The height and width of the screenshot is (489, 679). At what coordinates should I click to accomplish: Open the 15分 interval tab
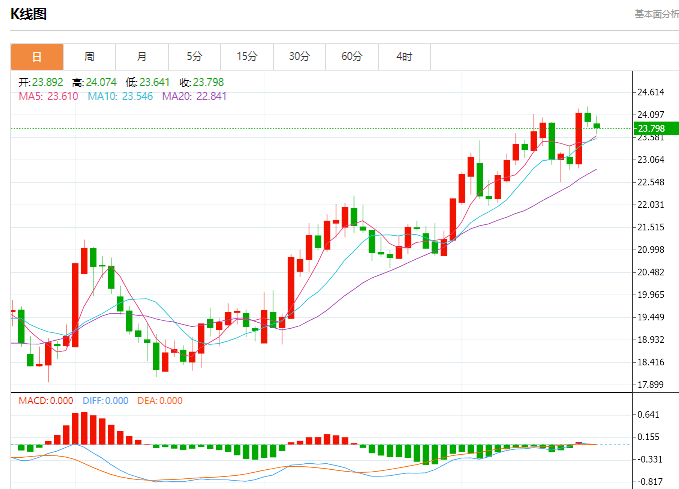(247, 57)
